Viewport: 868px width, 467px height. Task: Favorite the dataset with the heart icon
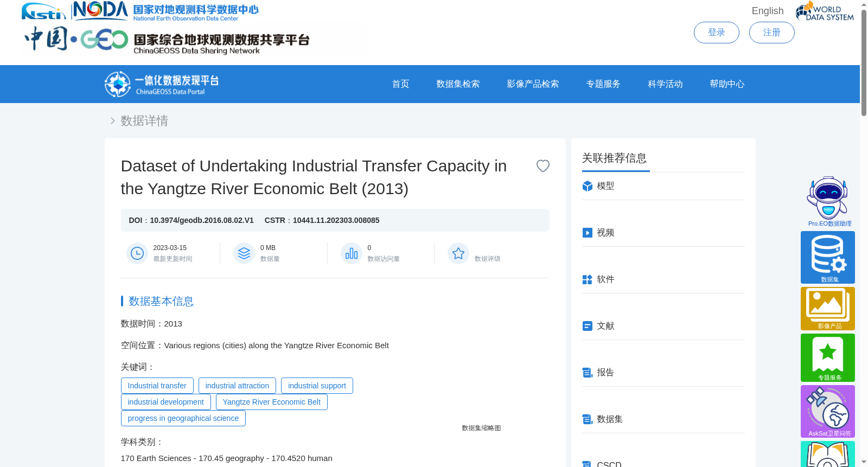pyautogui.click(x=542, y=166)
